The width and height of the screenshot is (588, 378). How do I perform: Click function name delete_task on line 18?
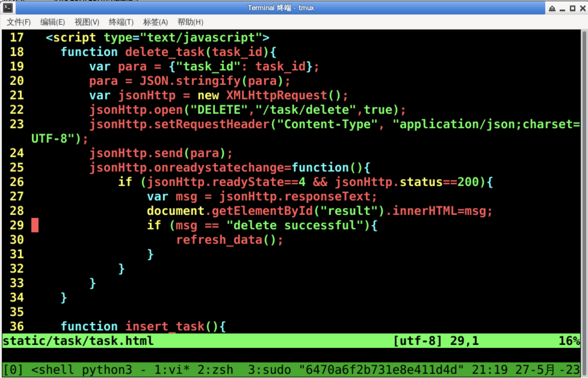165,52
